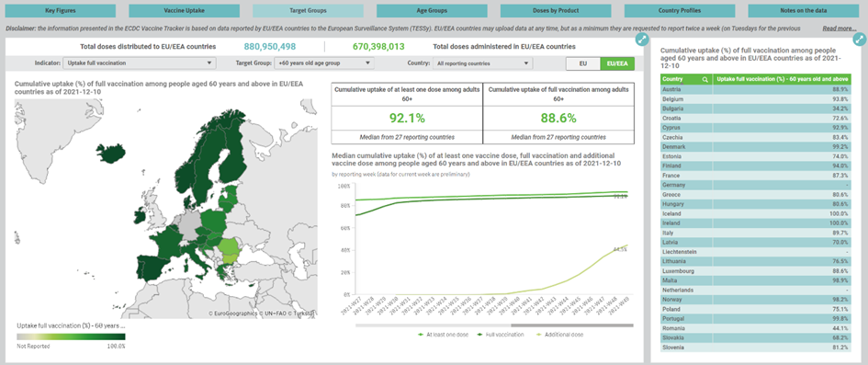Viewport: 868px width, 365px height.
Task: Select the Denmark row in the table
Action: click(756, 147)
